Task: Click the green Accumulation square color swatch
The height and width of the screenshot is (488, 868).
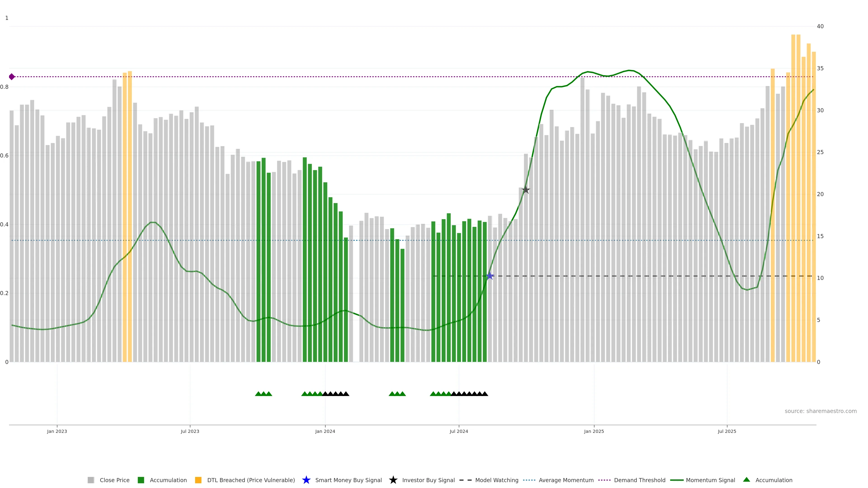Action: 141,480
